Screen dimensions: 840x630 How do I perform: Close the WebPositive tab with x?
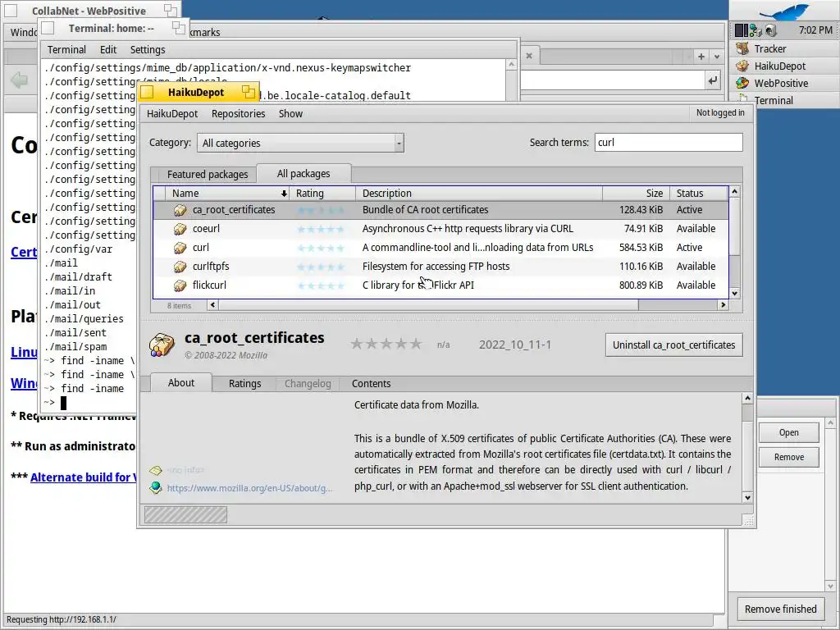click(529, 56)
